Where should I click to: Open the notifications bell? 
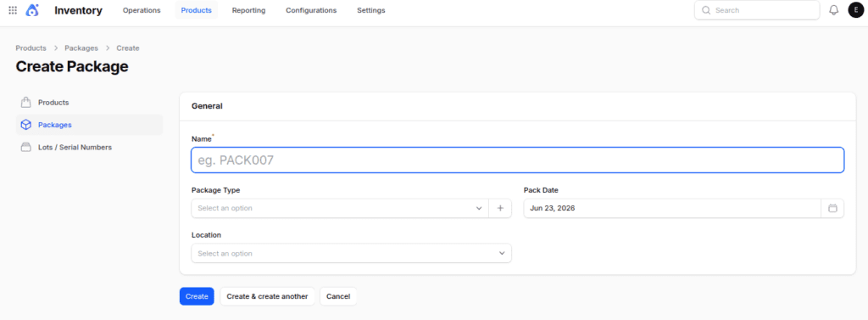[x=834, y=10]
